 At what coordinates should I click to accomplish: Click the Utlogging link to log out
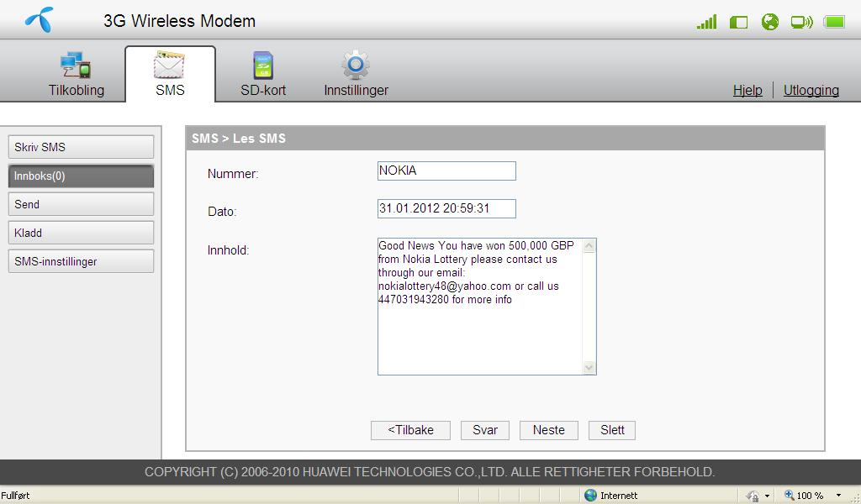(x=811, y=91)
